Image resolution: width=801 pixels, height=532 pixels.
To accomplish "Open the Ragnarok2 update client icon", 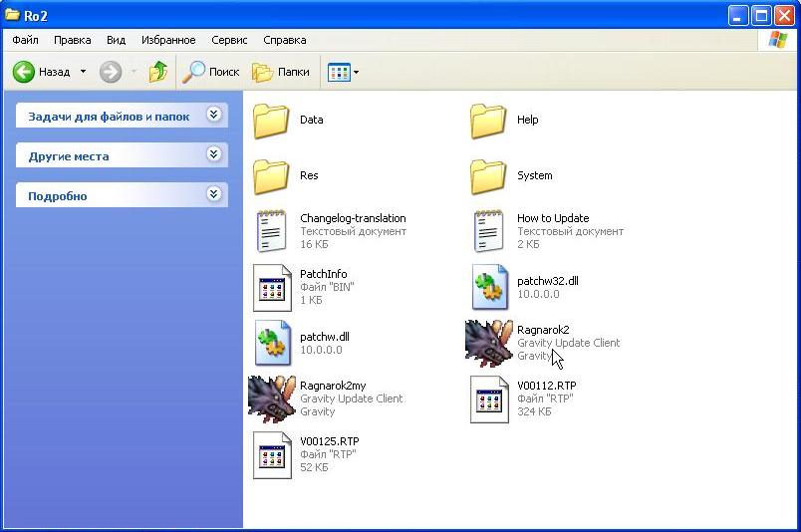I will tap(489, 343).
